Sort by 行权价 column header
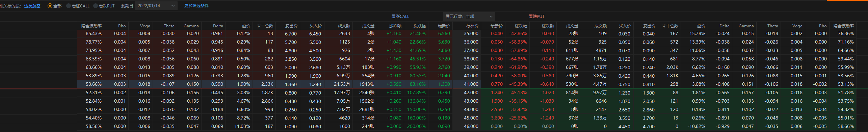Image resolution: width=868 pixels, height=132 pixels. pos(472,26)
